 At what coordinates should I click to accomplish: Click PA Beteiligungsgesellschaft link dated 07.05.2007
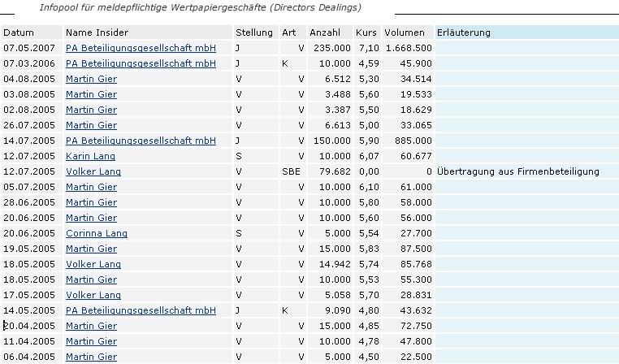pos(141,48)
